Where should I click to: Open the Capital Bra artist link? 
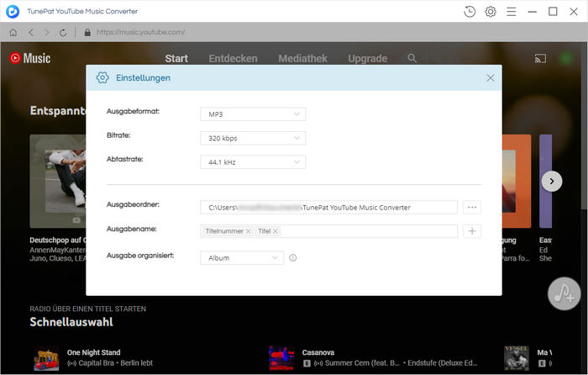coord(96,363)
